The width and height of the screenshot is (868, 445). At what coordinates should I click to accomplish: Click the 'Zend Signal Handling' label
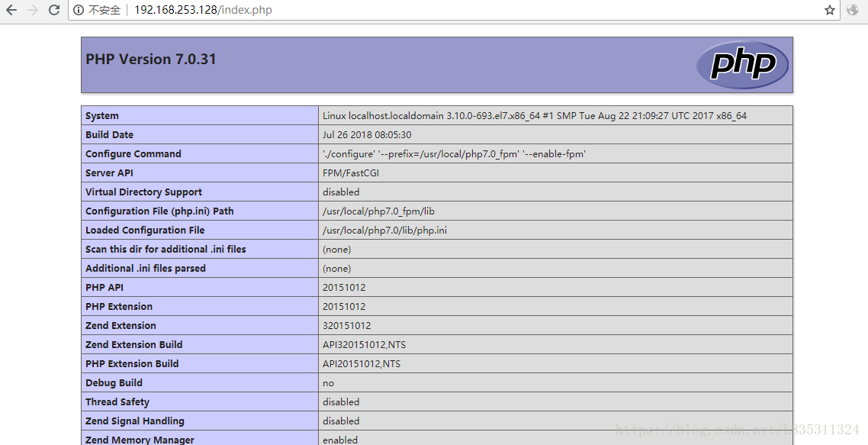tap(134, 421)
